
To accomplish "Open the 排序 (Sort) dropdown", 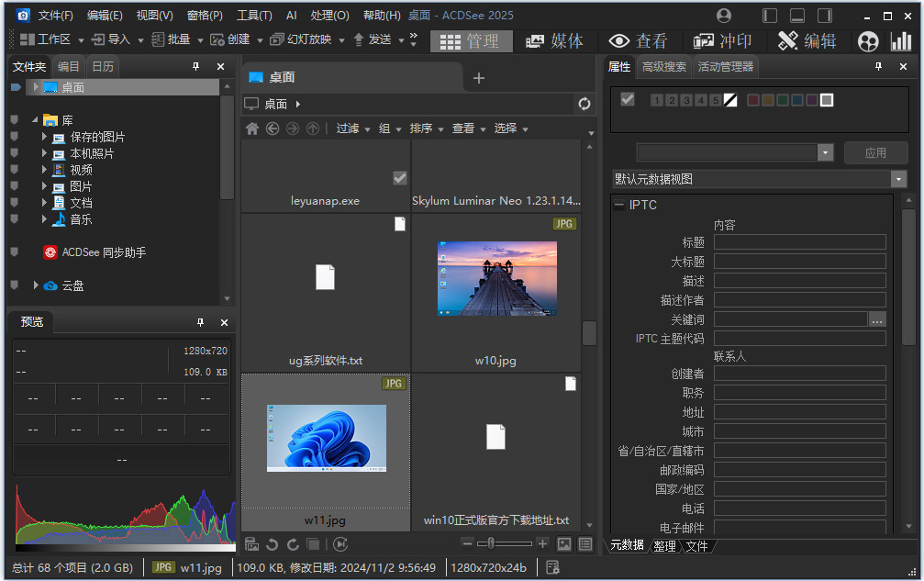I will [421, 128].
